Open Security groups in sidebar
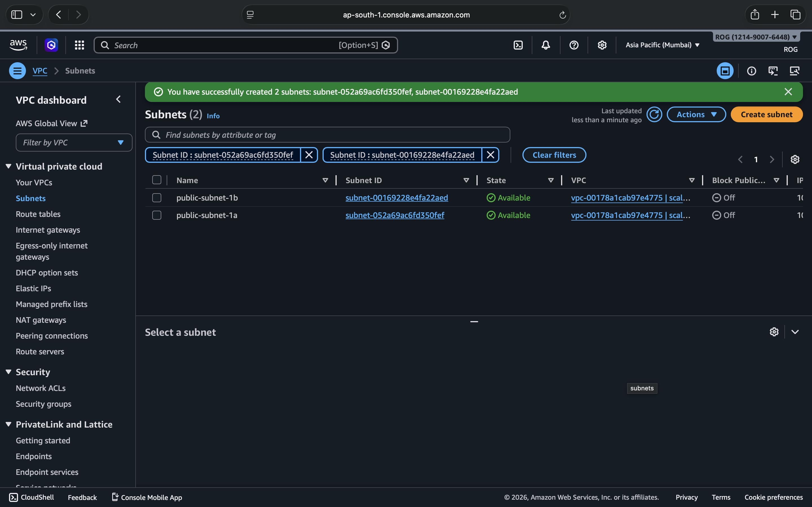This screenshot has width=812, height=507. point(43,404)
